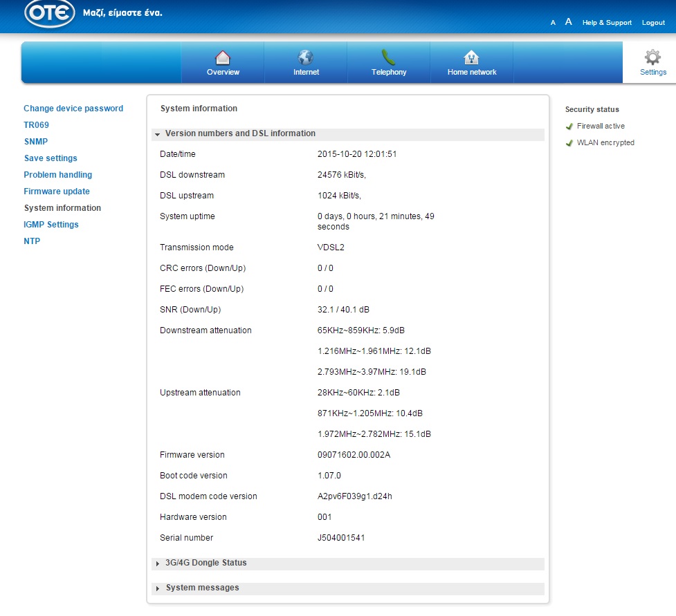Open Change device password page
676x616 pixels.
click(73, 109)
